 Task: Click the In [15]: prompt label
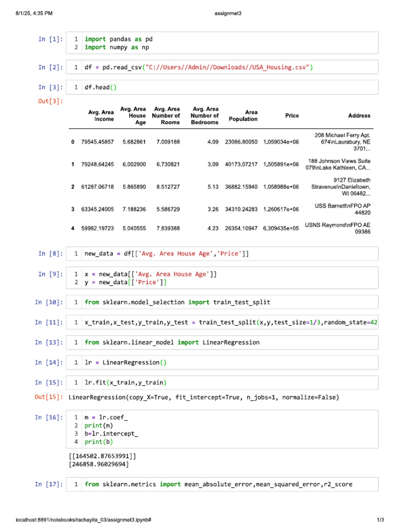(49, 383)
